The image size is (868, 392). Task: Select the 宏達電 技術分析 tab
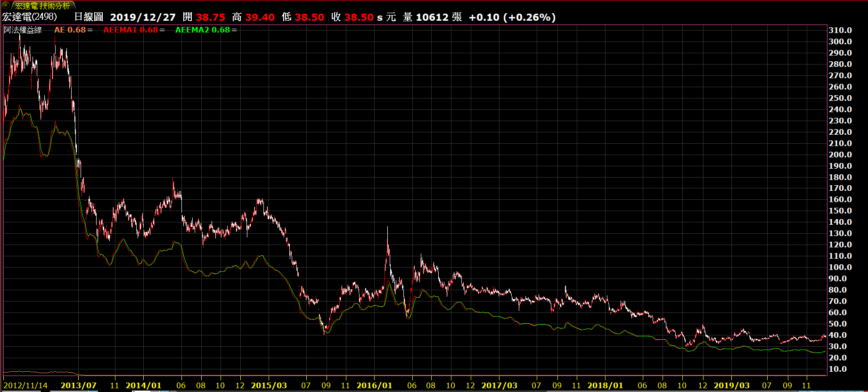(42, 6)
